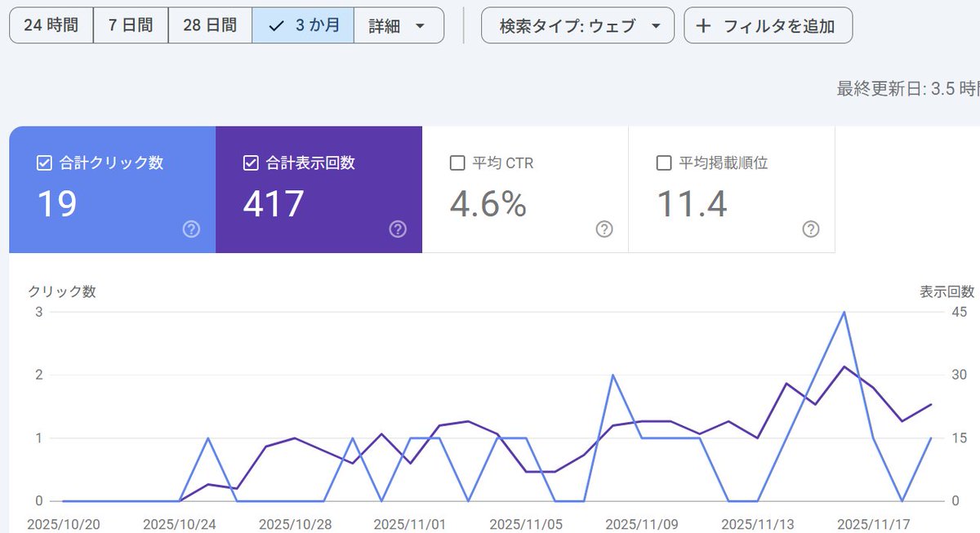980x533 pixels.
Task: Click the checkmark icon in 3 か月 button
Action: pyautogui.click(x=277, y=25)
